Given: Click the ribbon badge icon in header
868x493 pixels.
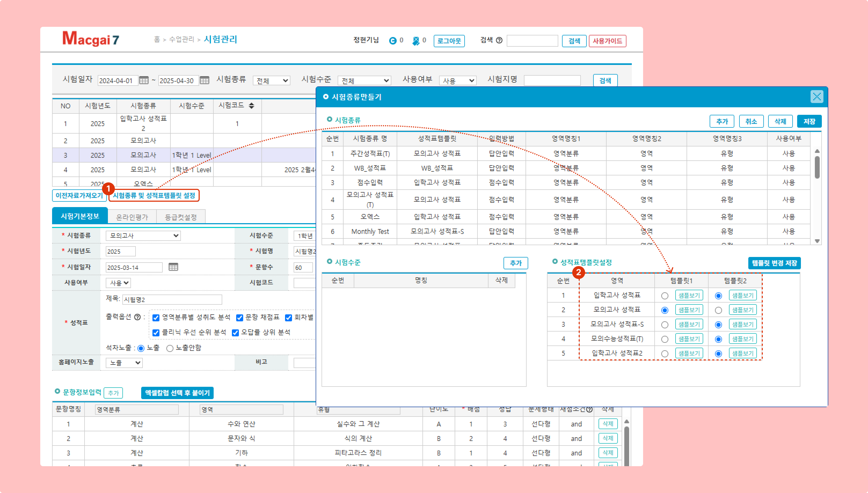Looking at the screenshot, I should [x=416, y=41].
